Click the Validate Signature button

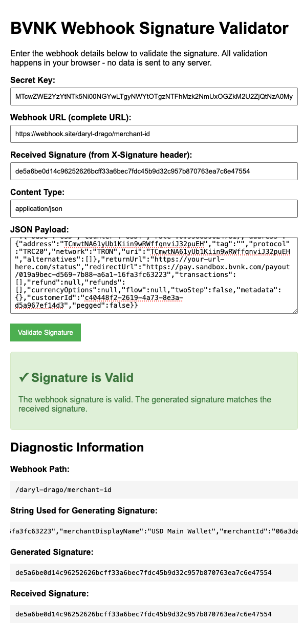45,332
